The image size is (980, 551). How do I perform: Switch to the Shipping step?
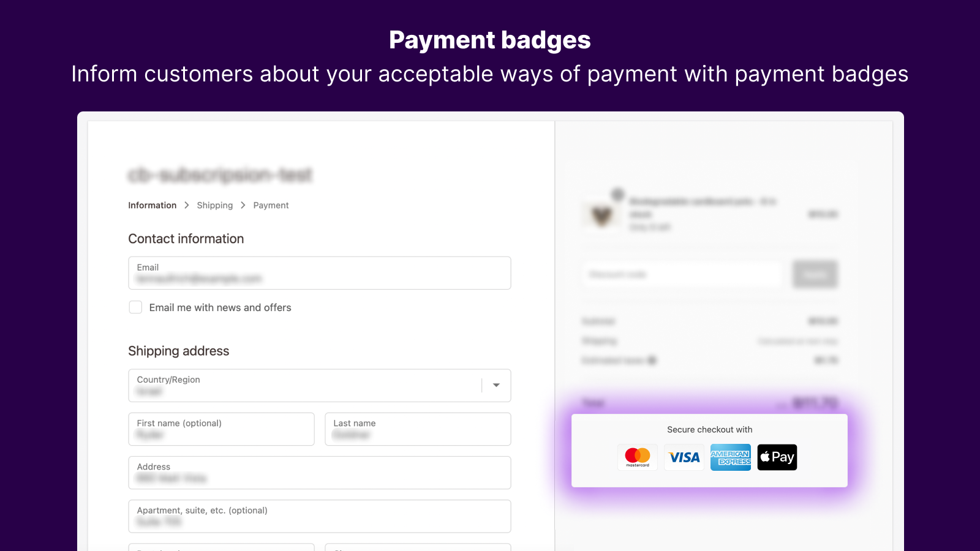tap(215, 205)
